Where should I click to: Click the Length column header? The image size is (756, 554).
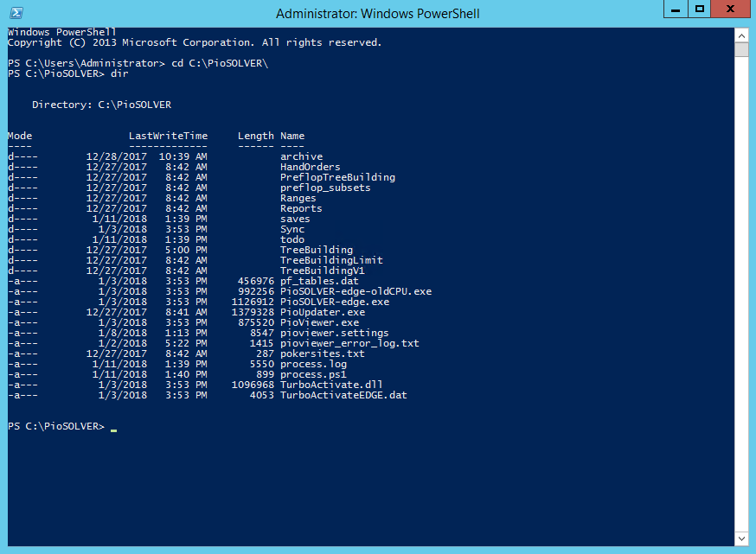(255, 136)
